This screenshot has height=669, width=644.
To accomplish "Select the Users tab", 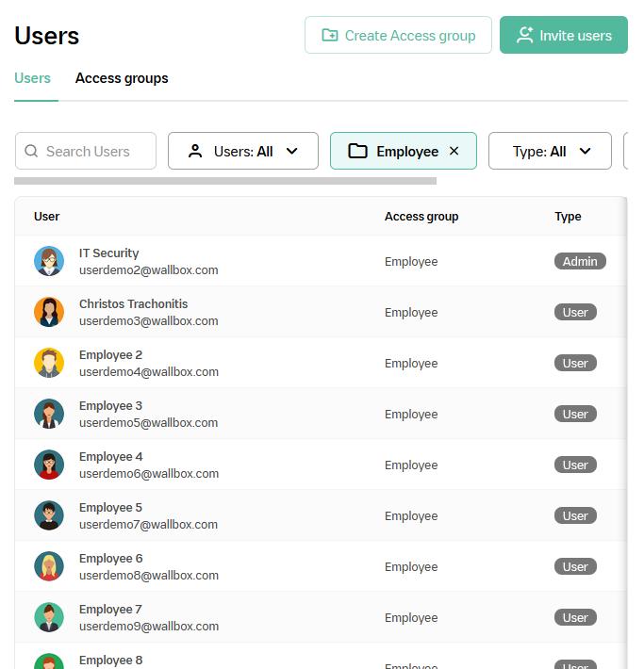I will pyautogui.click(x=33, y=78).
